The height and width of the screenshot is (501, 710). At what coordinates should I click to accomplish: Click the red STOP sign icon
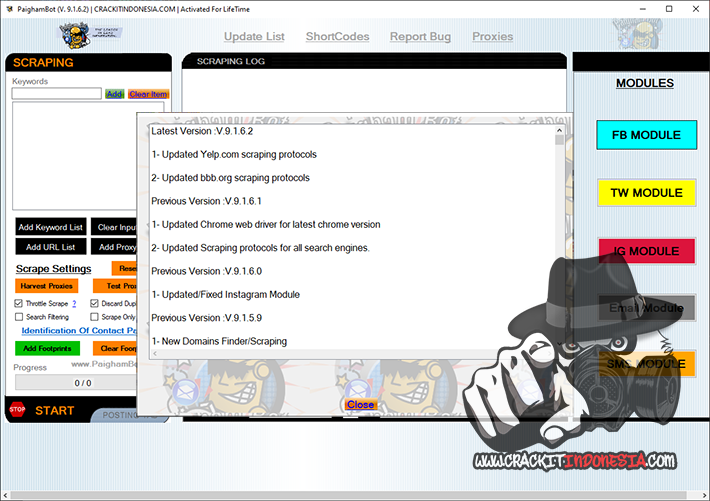tap(17, 409)
